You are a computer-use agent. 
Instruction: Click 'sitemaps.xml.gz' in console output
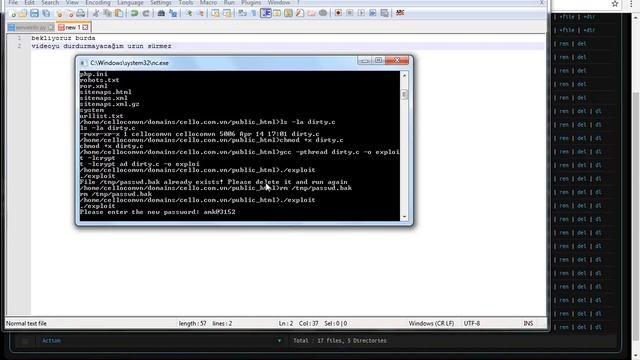(x=109, y=104)
